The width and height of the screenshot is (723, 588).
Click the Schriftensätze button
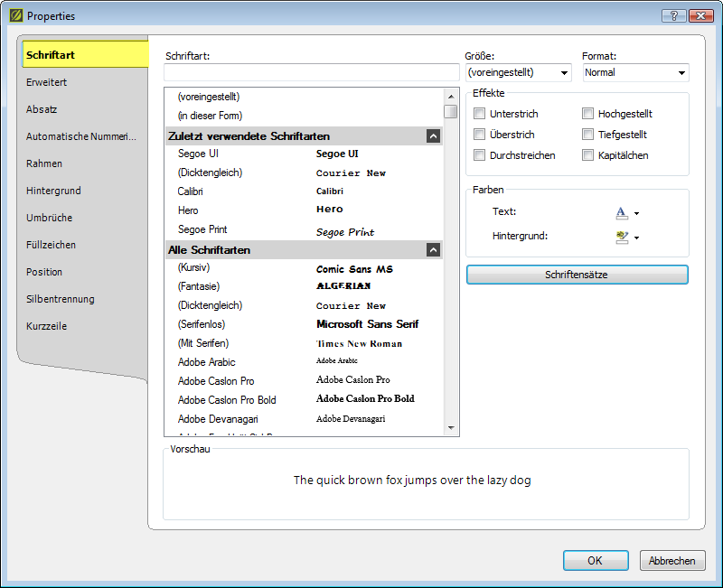(x=577, y=274)
